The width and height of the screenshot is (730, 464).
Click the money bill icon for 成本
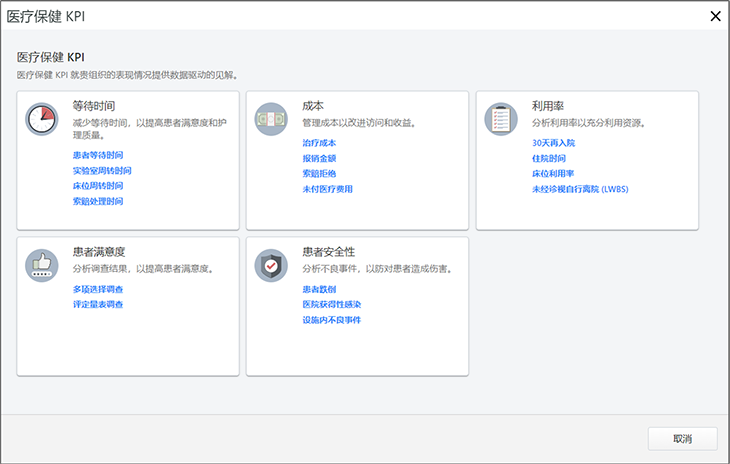pyautogui.click(x=271, y=119)
